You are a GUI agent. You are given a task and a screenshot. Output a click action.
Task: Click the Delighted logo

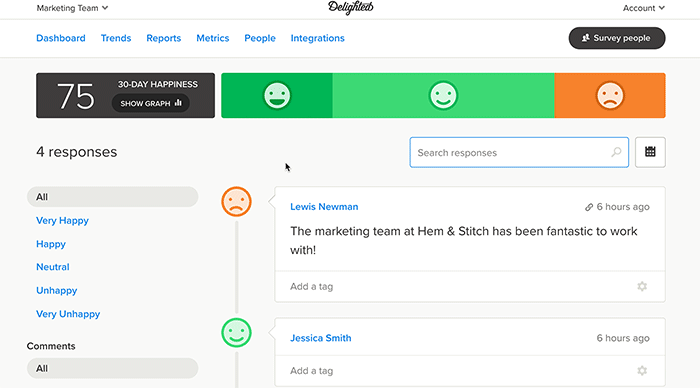[350, 8]
